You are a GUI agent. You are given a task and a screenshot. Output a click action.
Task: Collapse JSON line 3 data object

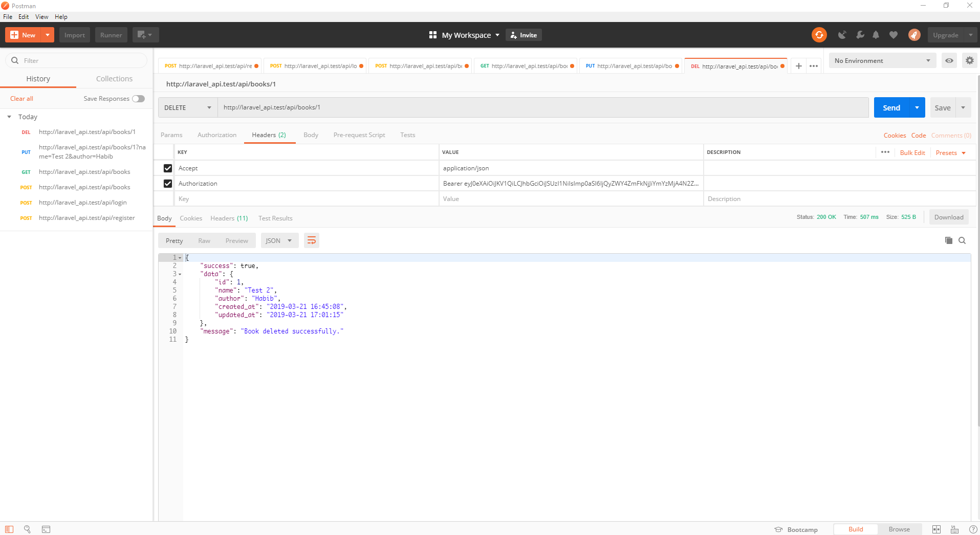(x=180, y=274)
